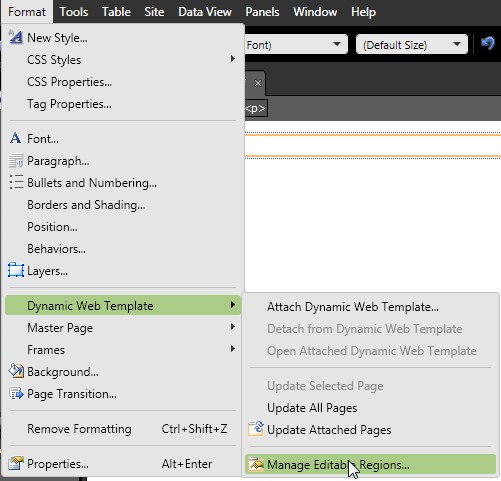501x481 pixels.
Task: Select the <p> tag breadcrumb
Action: (x=255, y=108)
